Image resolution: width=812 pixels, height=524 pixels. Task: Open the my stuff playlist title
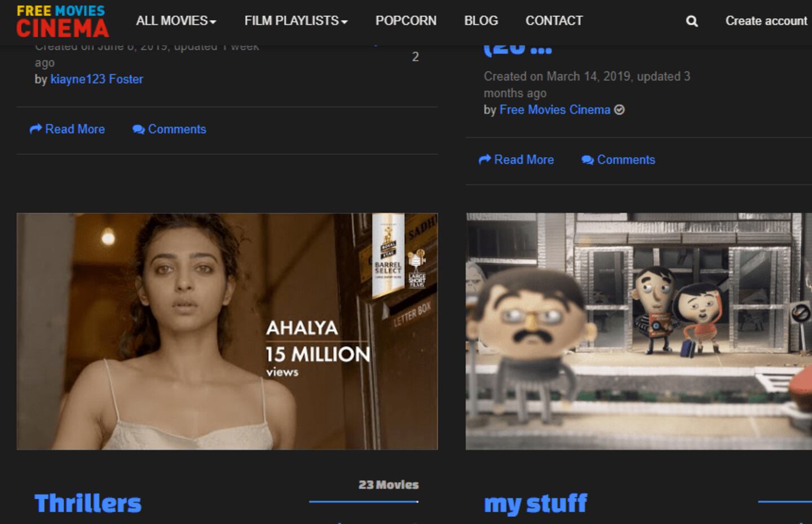(x=535, y=503)
